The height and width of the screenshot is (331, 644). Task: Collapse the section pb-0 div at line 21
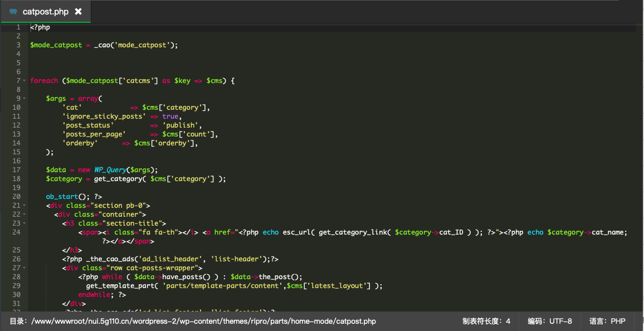(x=24, y=206)
